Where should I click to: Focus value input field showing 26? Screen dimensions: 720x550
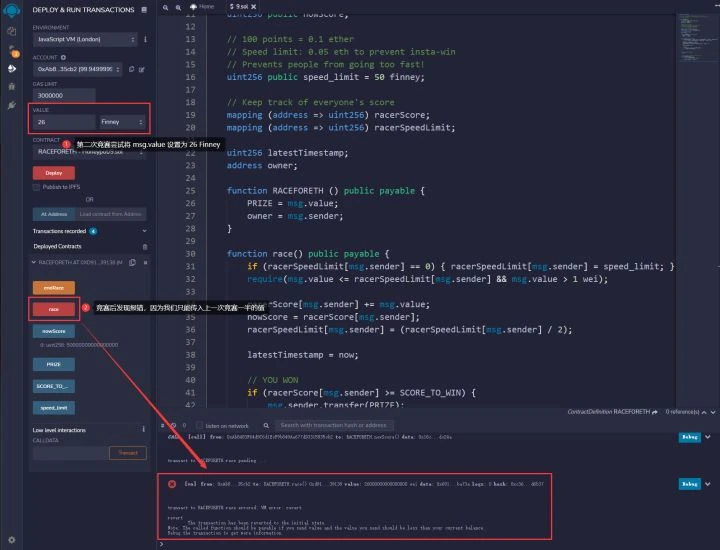64,122
